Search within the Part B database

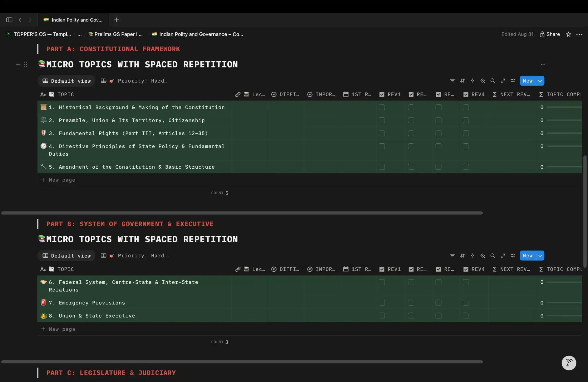(492, 256)
